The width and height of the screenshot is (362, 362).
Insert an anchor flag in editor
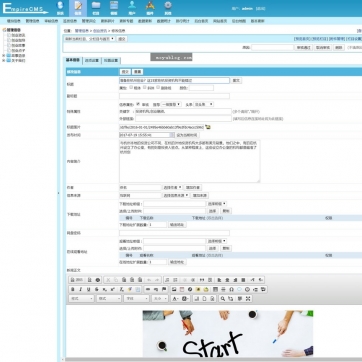(x=164, y=289)
